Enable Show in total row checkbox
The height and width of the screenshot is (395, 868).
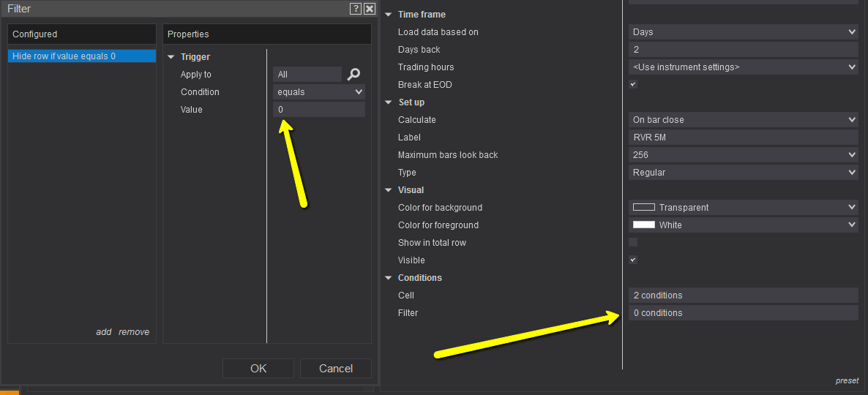tap(633, 242)
